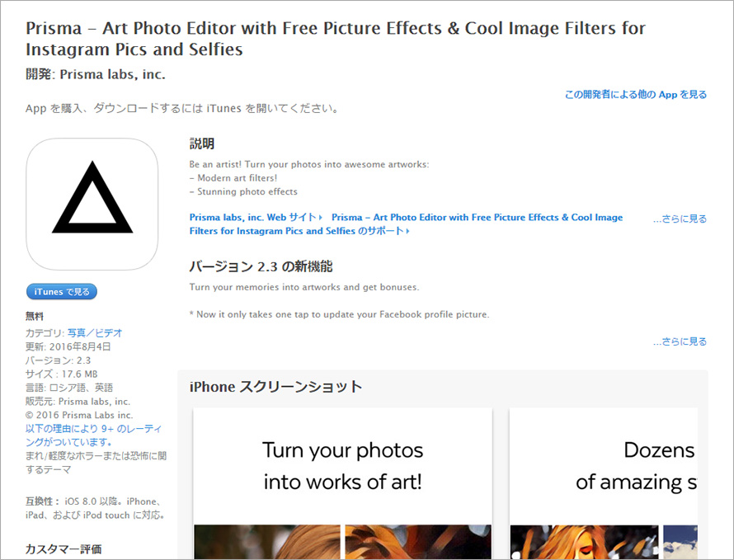
Task: Click the copyright text '© 2016 Prisma Labs inc.'
Action: point(79,415)
